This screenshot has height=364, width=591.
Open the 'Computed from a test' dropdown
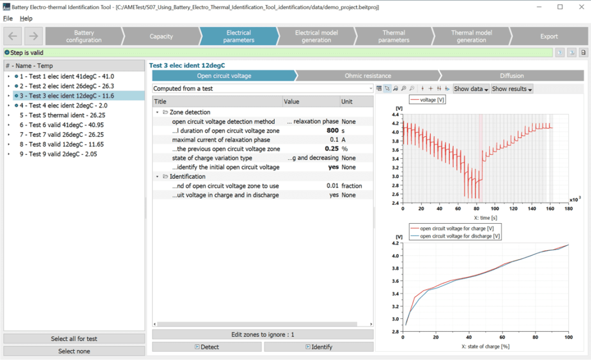coord(262,89)
